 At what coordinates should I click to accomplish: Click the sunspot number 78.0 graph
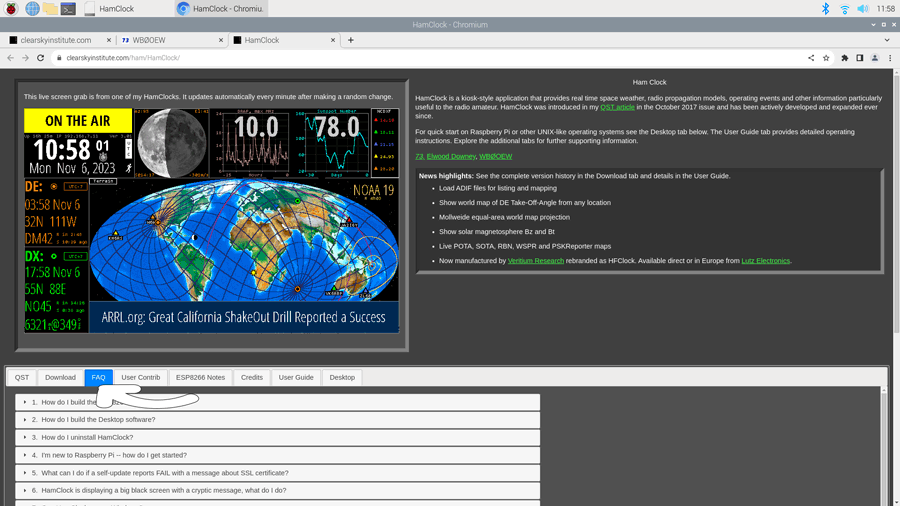click(332, 142)
